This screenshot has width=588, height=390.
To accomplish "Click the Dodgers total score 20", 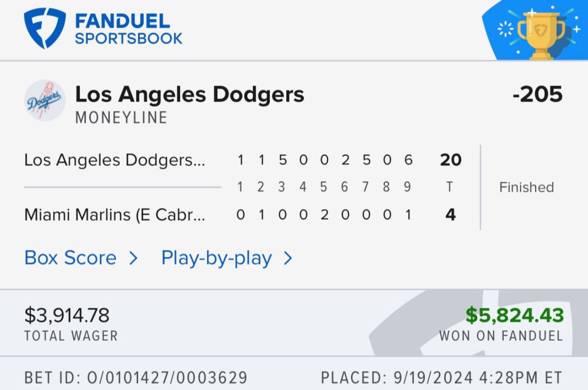I will [451, 160].
